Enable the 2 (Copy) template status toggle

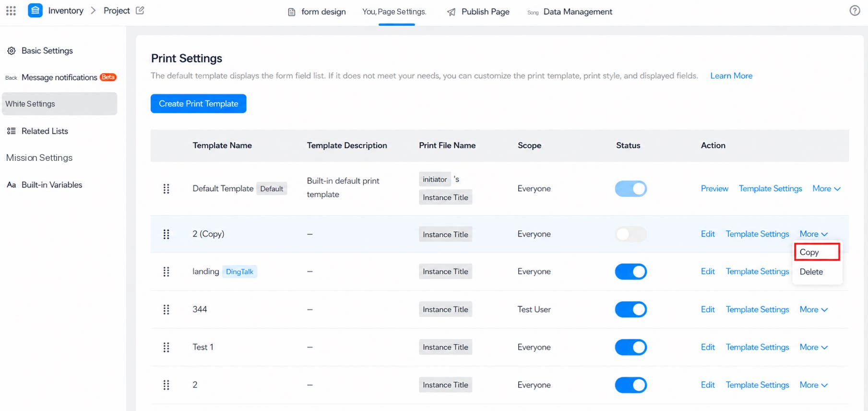630,234
